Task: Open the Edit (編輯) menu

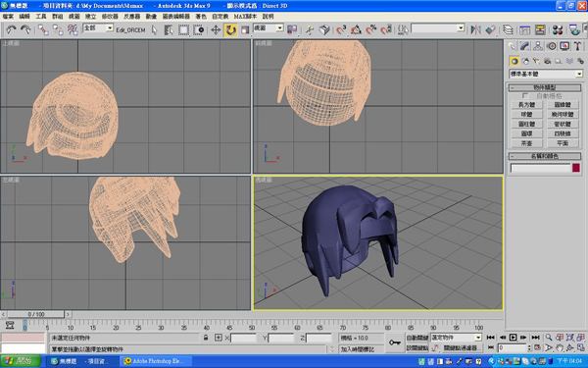Action: pos(24,17)
